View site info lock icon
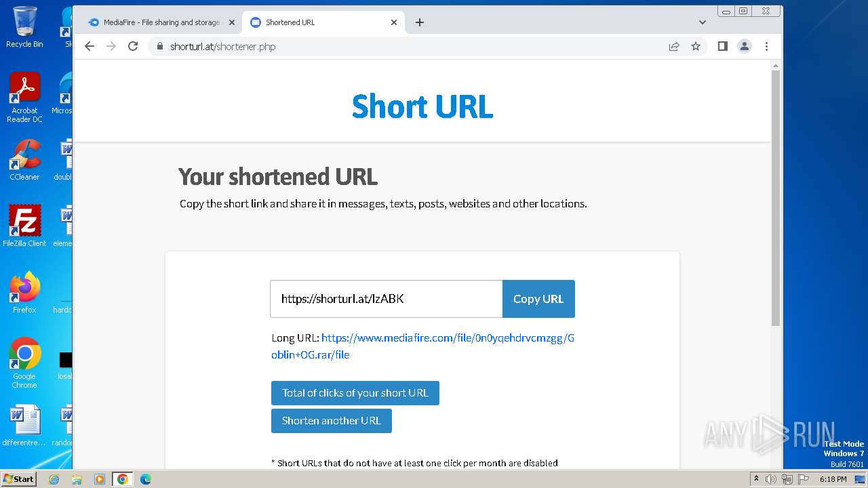The image size is (868, 488). pos(160,47)
